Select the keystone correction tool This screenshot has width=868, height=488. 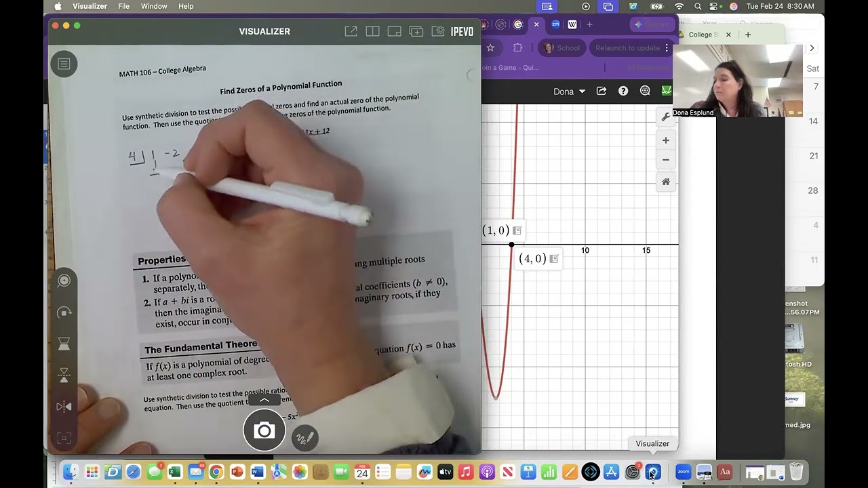tap(64, 344)
